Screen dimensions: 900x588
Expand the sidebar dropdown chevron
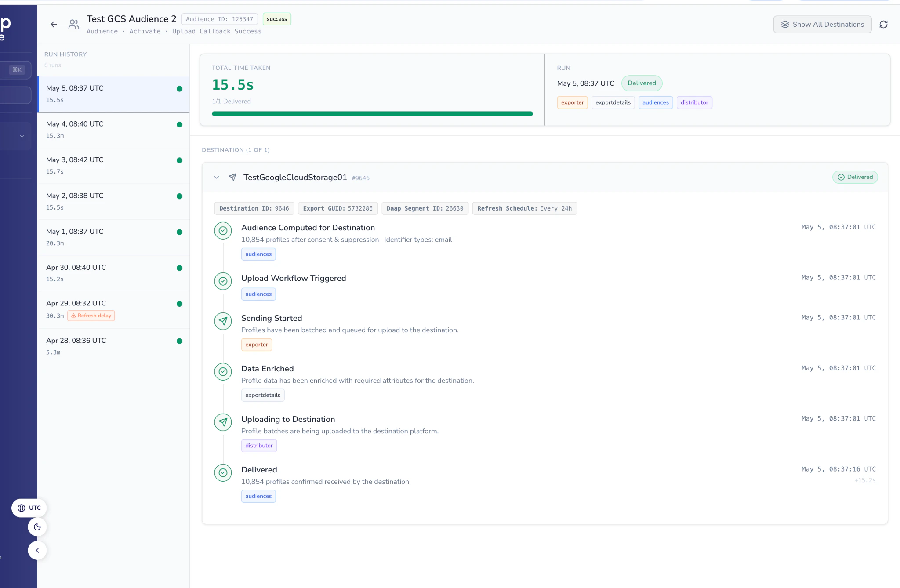tap(22, 136)
